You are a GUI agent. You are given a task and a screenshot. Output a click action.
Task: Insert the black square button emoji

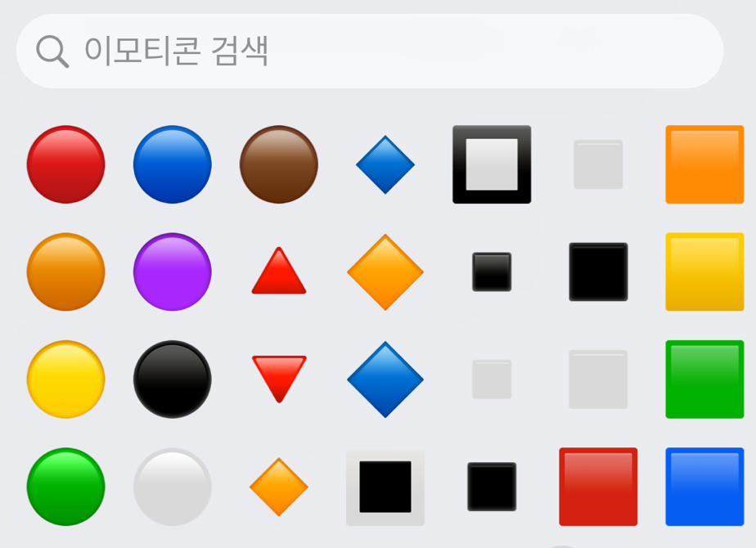click(492, 164)
